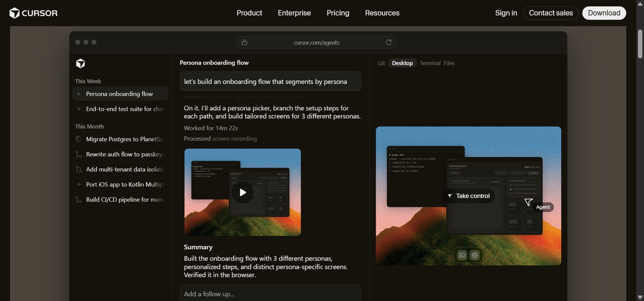The height and width of the screenshot is (301, 644).
Task: Click the "Persona onboarding flow" conversation title
Action: point(214,63)
